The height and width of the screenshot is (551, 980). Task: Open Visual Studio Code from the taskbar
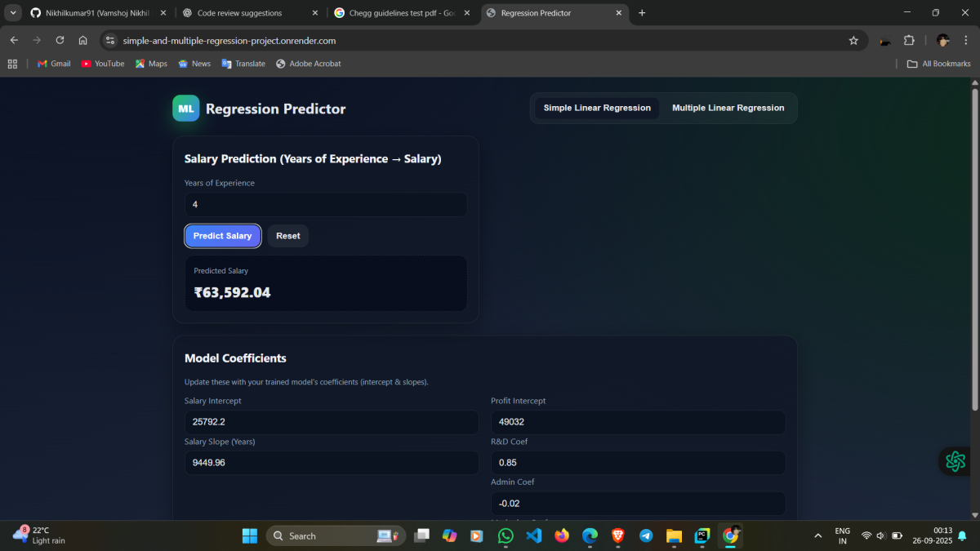[x=534, y=535]
